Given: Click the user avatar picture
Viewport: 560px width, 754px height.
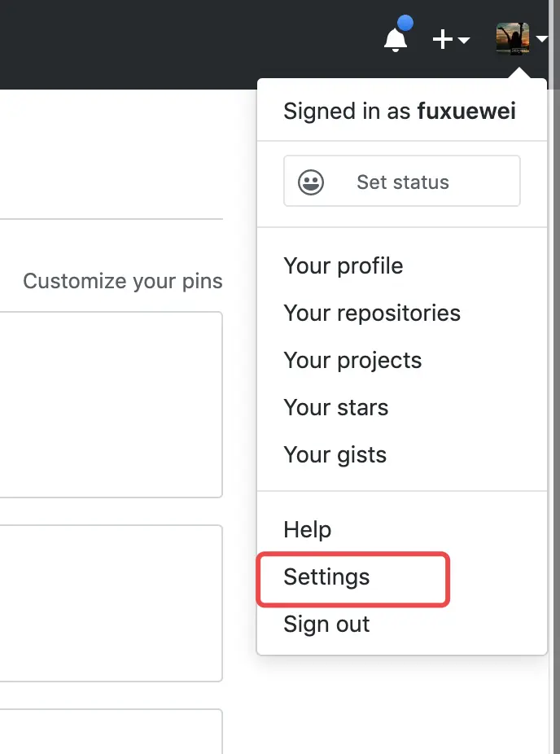Looking at the screenshot, I should click(x=512, y=38).
